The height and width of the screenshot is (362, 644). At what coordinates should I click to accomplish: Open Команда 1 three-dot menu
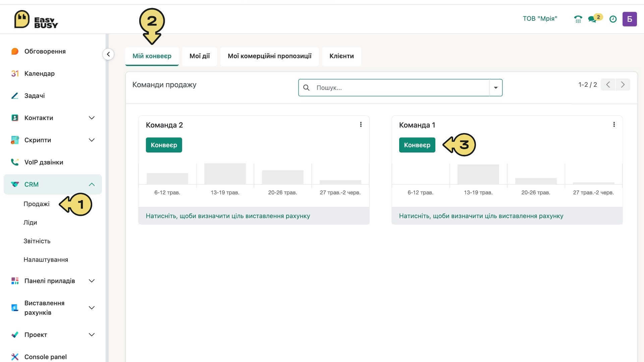[x=614, y=125]
